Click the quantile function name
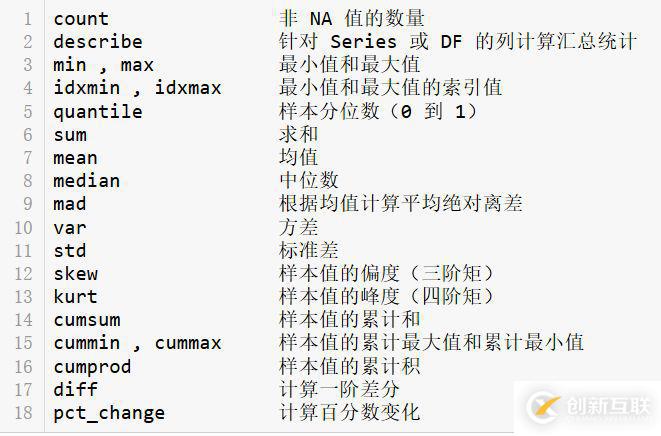This screenshot has height=436, width=661. 98,111
